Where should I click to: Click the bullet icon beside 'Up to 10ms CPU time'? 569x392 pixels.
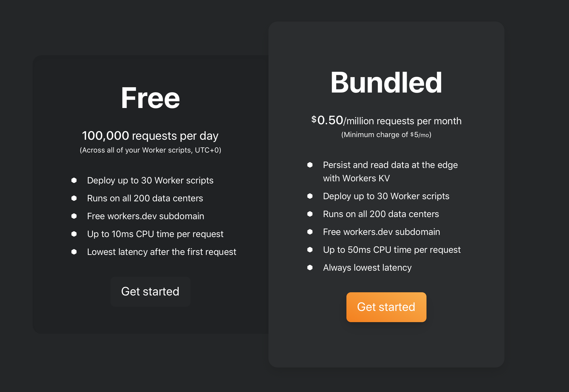click(x=74, y=234)
